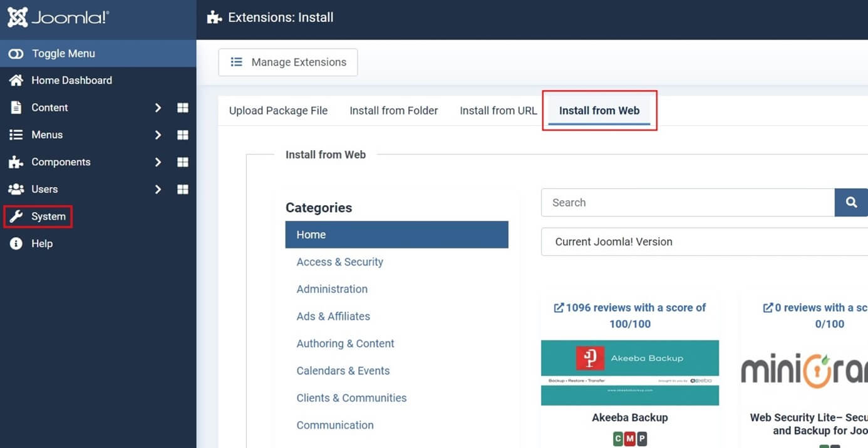This screenshot has height=448, width=868.
Task: Open the Content dashboard grid icon
Action: [183, 108]
